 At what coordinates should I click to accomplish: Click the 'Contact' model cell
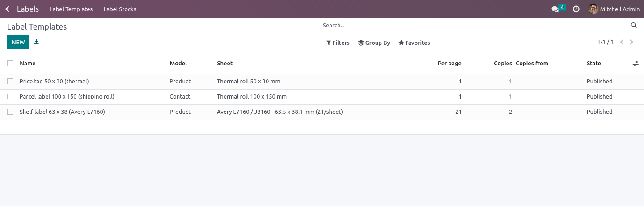(x=180, y=97)
